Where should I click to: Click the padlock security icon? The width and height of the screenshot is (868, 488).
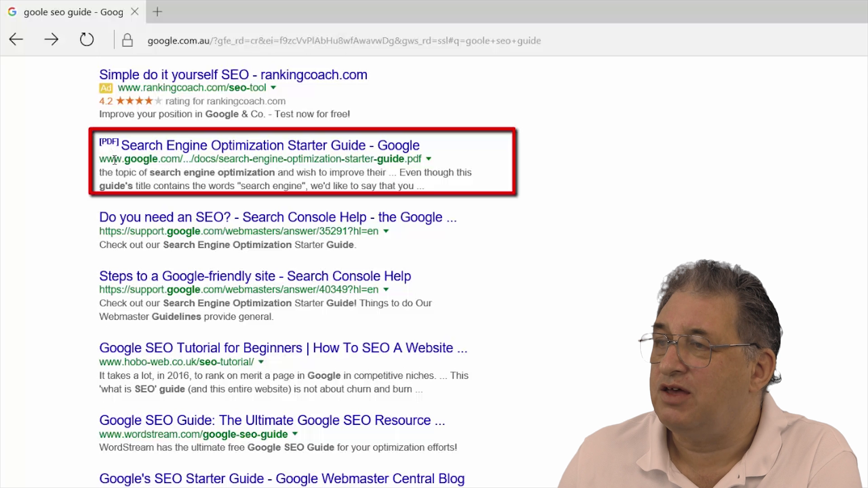(127, 40)
